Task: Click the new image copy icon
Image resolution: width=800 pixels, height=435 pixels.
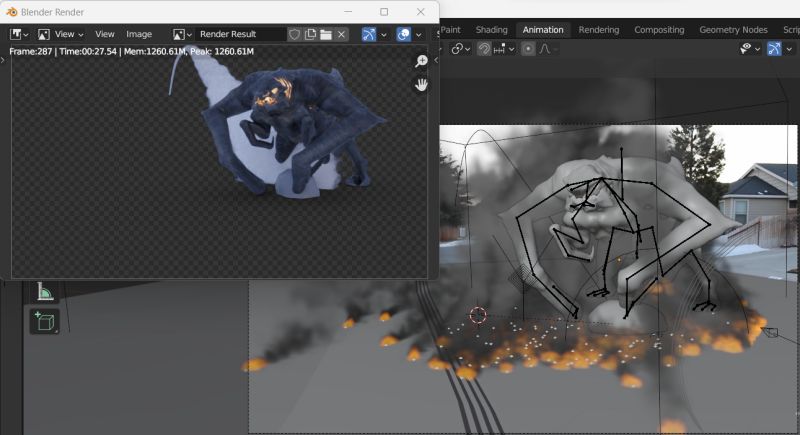Action: point(310,34)
